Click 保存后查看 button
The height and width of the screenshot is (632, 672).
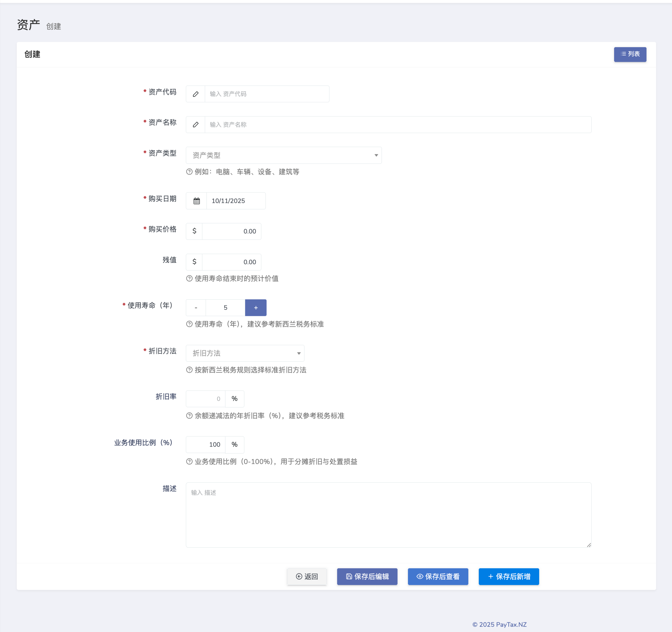pyautogui.click(x=438, y=577)
